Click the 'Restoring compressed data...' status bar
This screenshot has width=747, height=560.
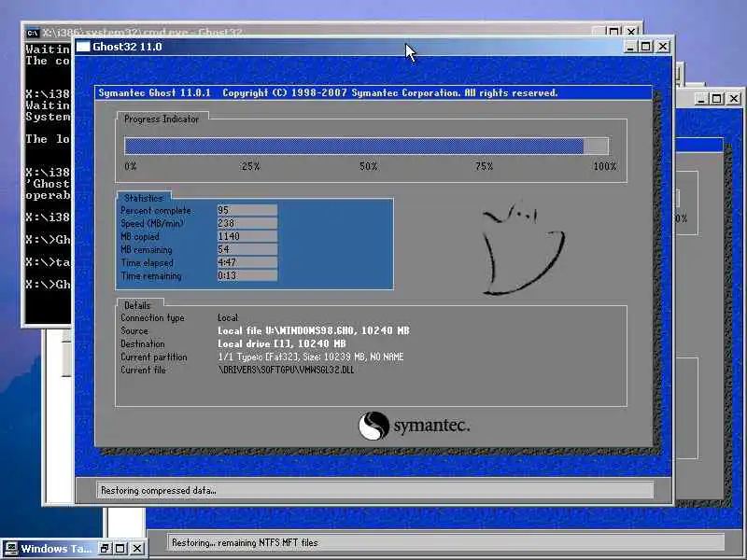click(x=376, y=491)
